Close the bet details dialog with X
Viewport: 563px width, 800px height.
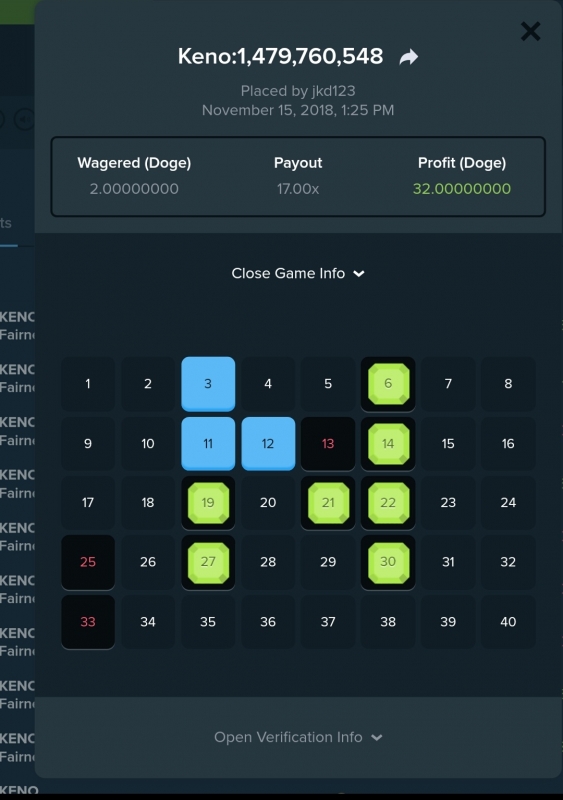(530, 32)
